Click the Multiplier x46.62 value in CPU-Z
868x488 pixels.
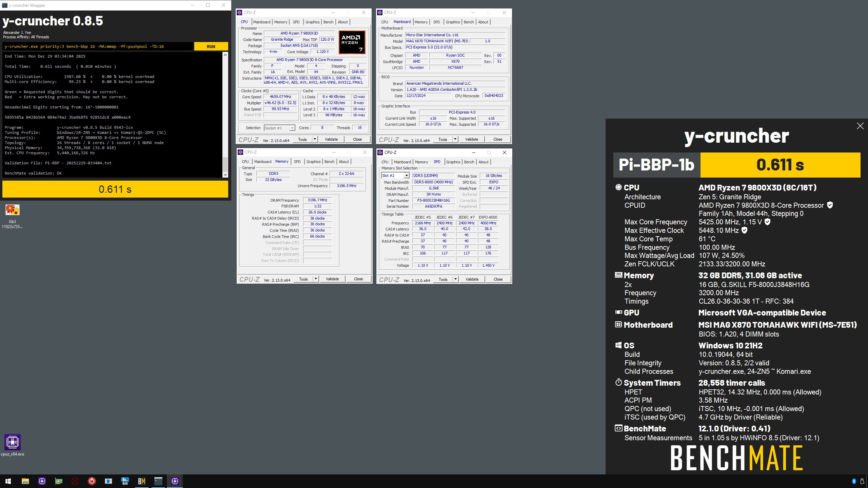pyautogui.click(x=280, y=103)
